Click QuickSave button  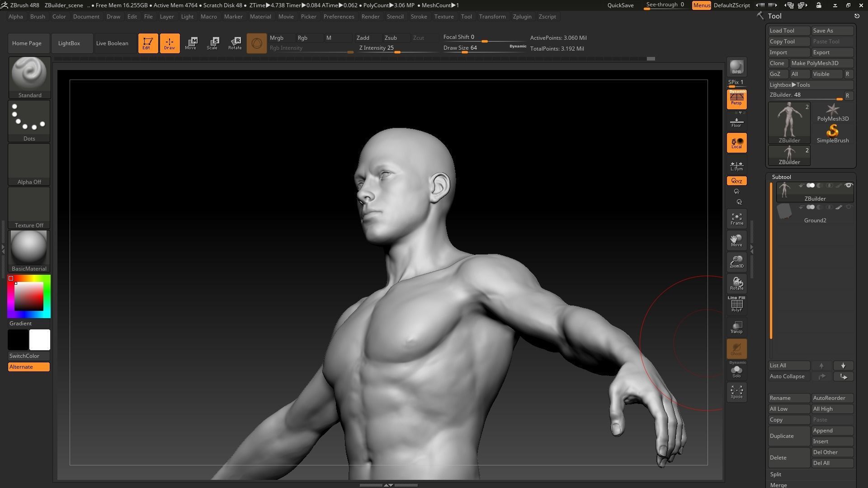620,5
